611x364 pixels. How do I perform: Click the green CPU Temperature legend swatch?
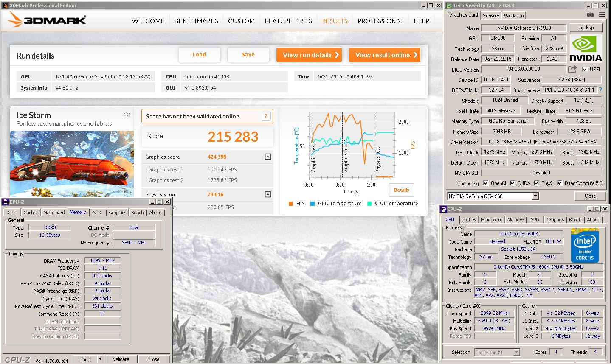[369, 204]
